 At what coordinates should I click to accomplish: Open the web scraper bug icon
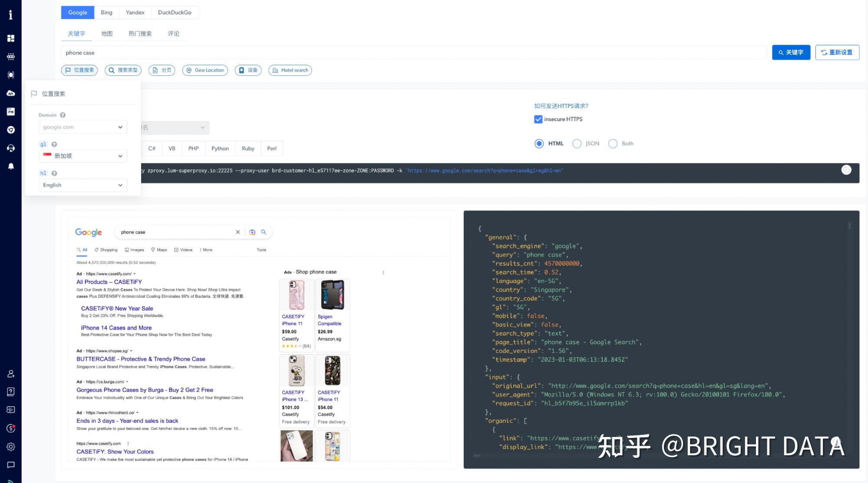pos(11,75)
